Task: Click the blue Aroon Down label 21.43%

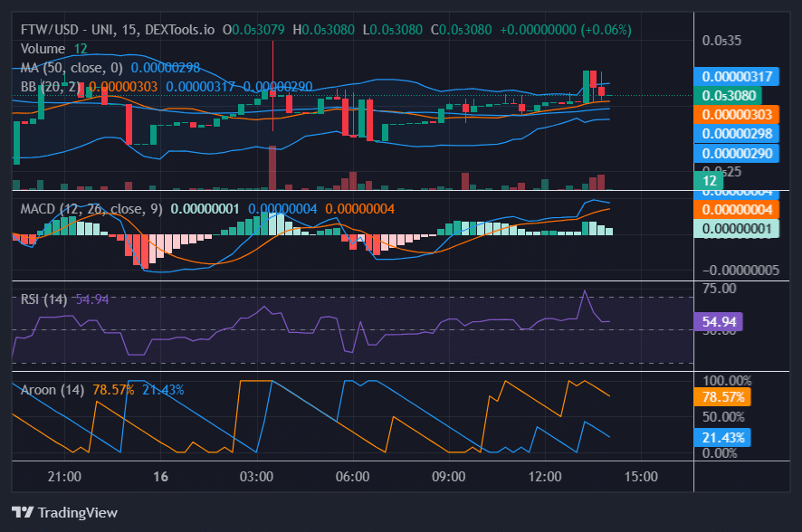Action: coord(722,438)
